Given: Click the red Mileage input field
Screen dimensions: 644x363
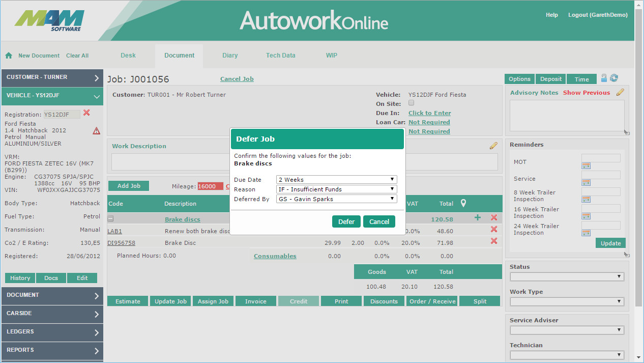Looking at the screenshot, I should pos(210,186).
